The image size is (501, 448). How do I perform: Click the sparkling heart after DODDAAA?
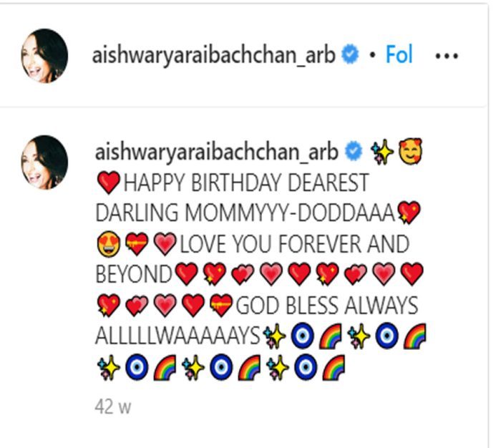click(409, 213)
